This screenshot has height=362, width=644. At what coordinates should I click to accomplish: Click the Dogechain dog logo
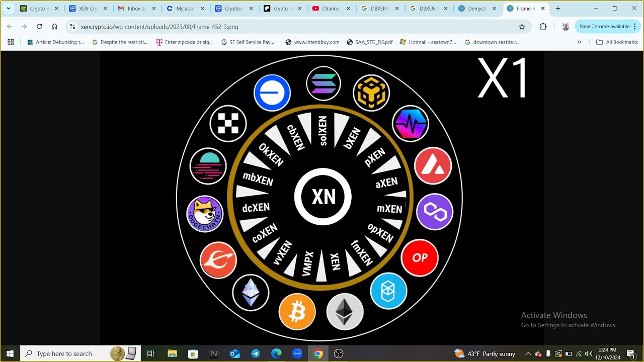coord(205,214)
